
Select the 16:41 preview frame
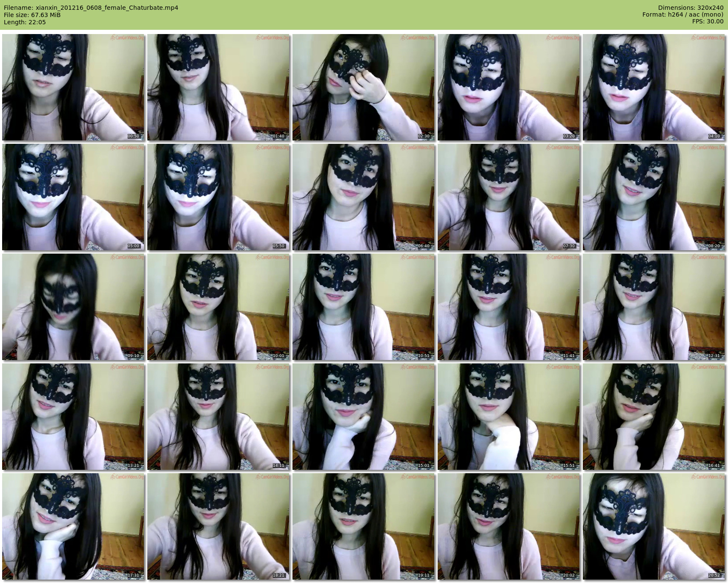pyautogui.click(x=654, y=417)
